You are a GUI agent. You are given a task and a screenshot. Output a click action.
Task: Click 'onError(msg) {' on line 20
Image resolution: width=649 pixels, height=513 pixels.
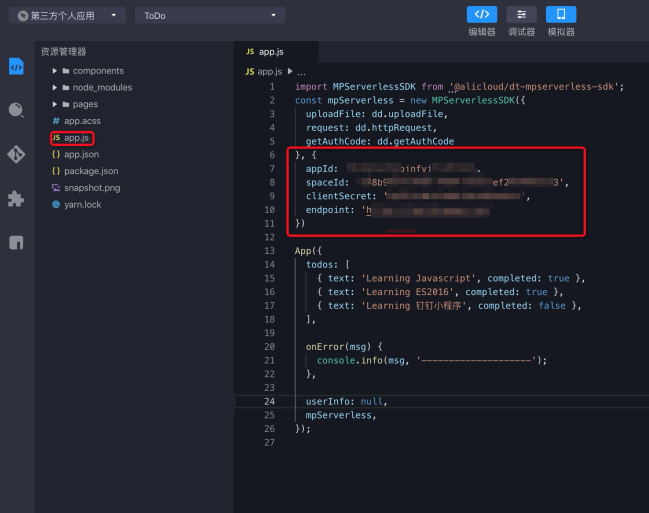(x=344, y=347)
